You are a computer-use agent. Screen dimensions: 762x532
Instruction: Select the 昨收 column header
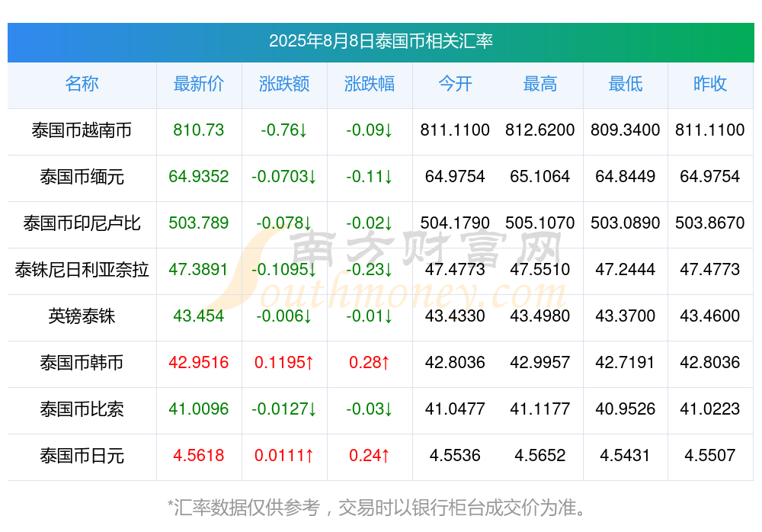(710, 84)
